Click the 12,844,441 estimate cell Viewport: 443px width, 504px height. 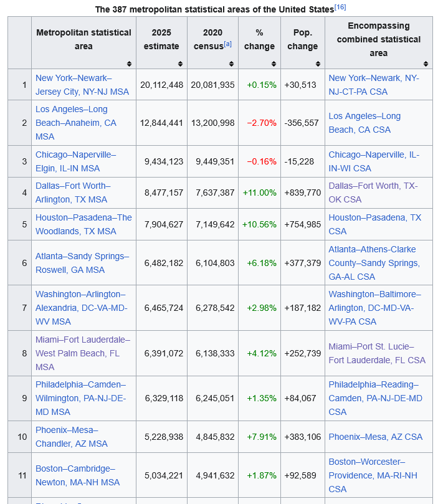pyautogui.click(x=161, y=123)
